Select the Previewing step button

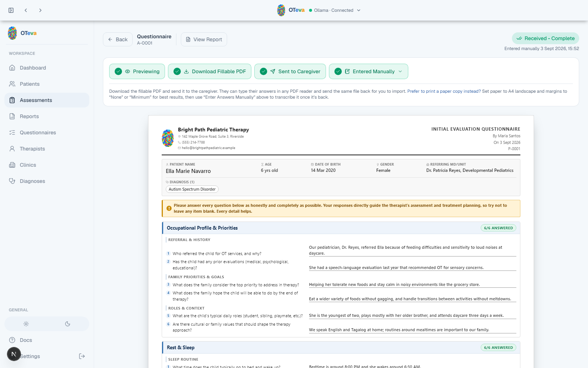137,71
